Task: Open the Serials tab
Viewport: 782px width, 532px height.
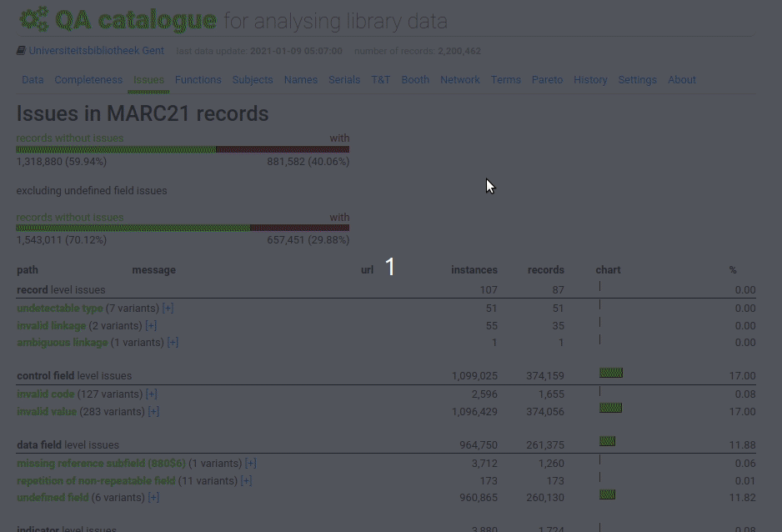Action: (344, 80)
